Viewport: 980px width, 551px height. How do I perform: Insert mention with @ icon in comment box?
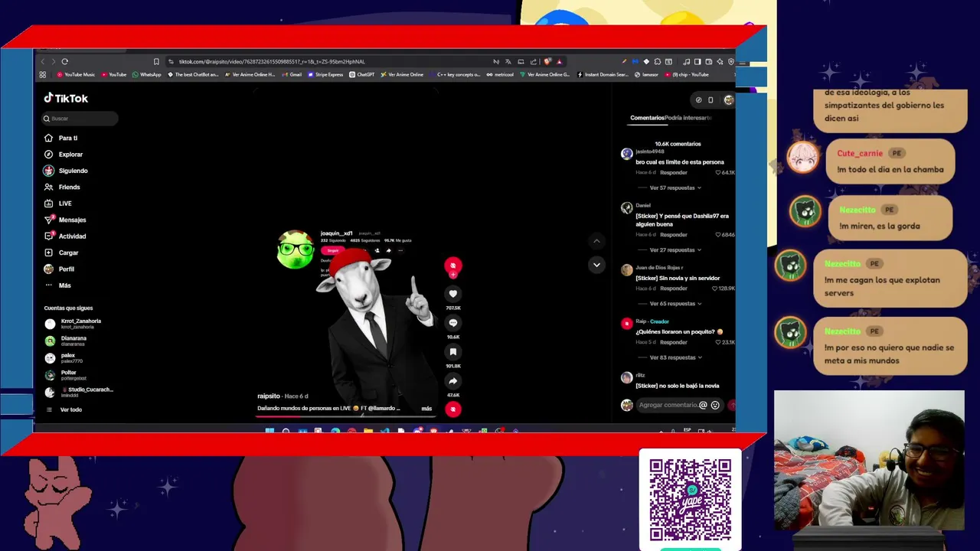(703, 406)
